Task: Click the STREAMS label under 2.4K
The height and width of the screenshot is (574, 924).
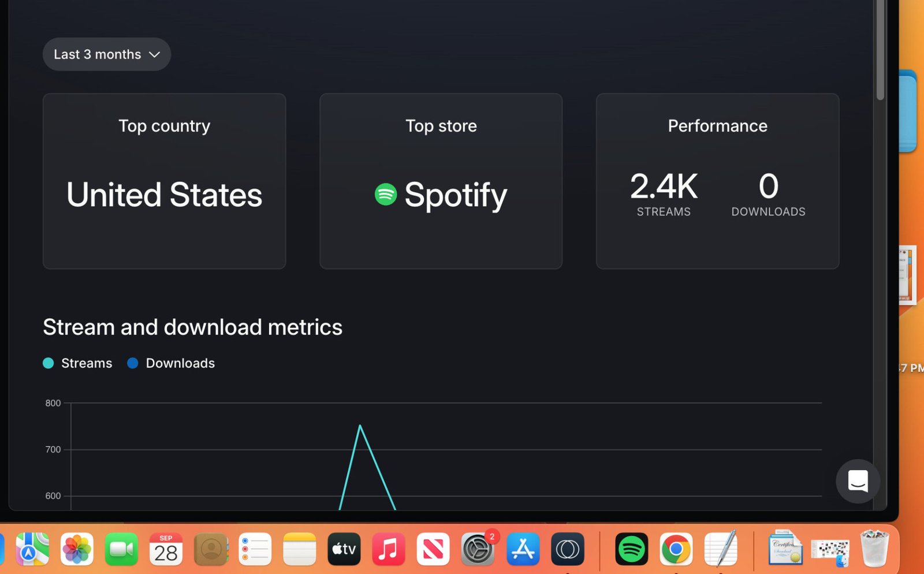Action: 664,212
